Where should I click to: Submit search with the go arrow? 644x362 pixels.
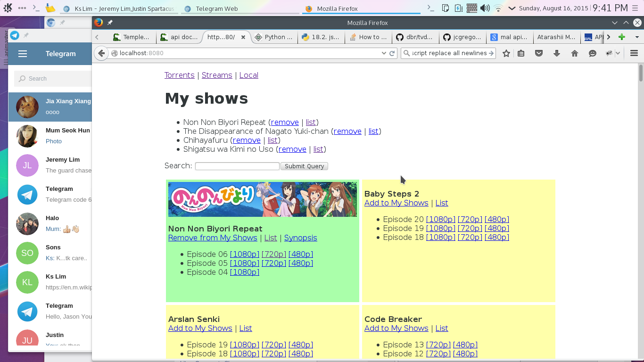491,53
